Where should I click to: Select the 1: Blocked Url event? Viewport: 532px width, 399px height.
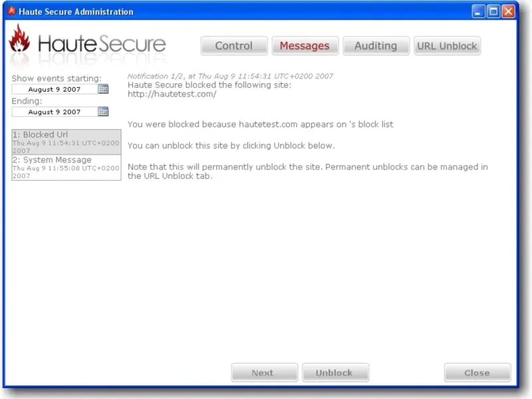click(x=66, y=142)
